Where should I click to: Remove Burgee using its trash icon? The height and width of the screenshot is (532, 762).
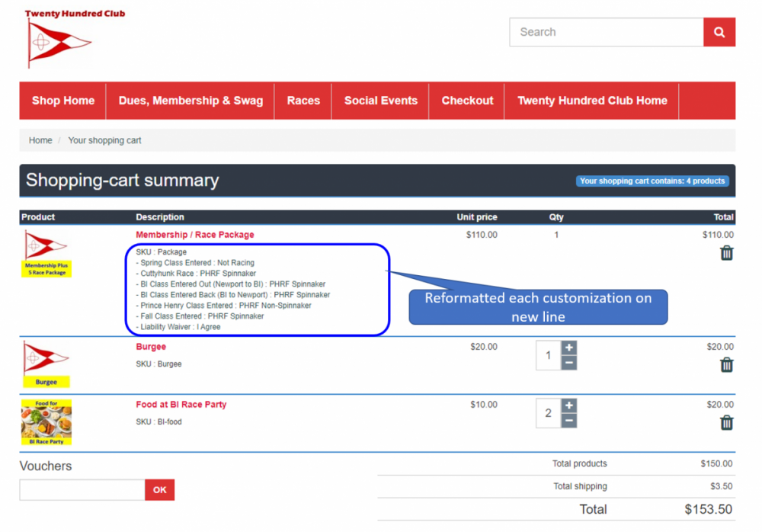[x=726, y=365]
